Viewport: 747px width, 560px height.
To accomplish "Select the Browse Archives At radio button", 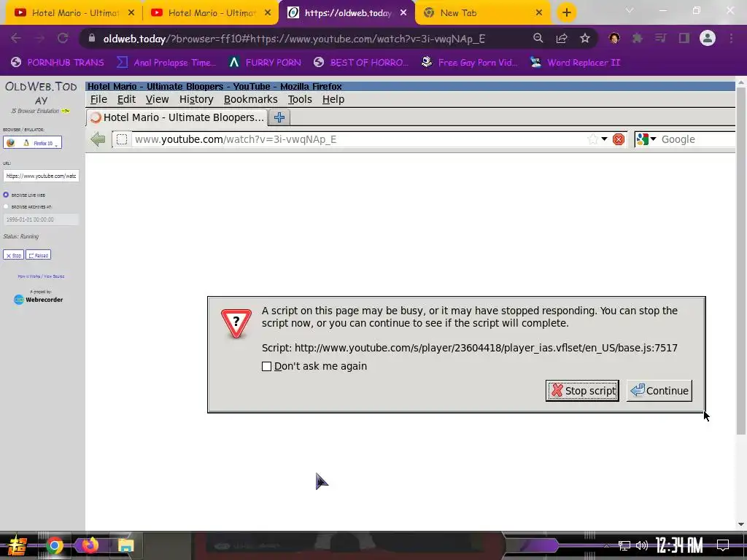I will (x=6, y=206).
